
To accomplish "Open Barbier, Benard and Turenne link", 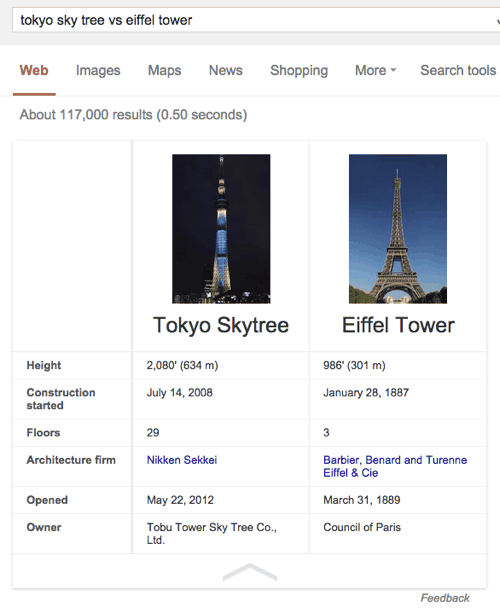I will tap(395, 460).
